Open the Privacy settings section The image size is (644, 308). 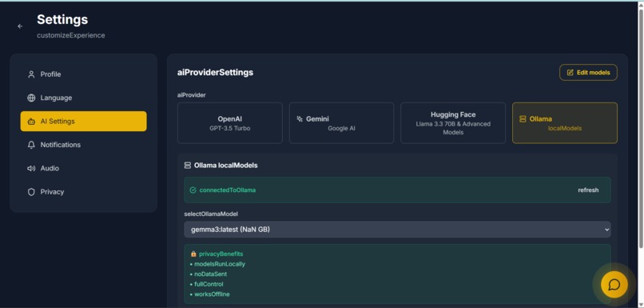point(83,192)
